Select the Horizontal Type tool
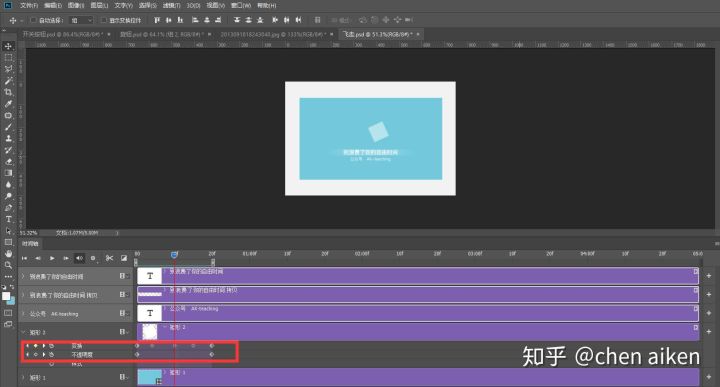 coord(8,219)
